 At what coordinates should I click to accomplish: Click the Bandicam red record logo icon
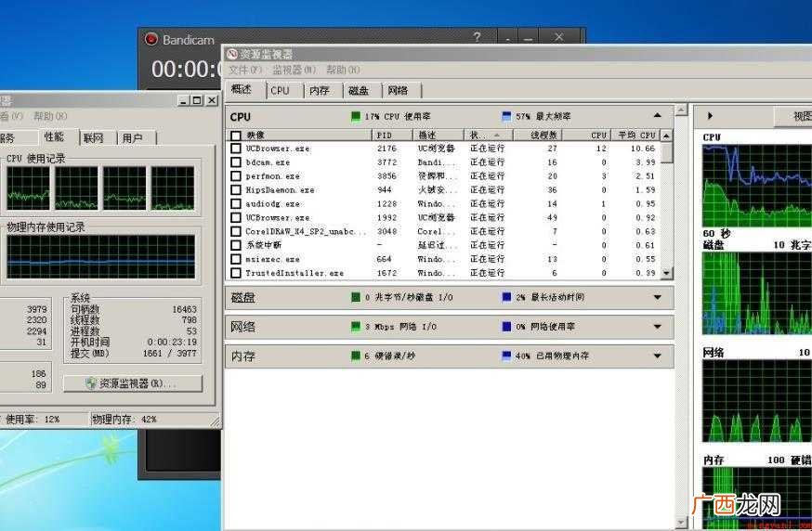151,39
